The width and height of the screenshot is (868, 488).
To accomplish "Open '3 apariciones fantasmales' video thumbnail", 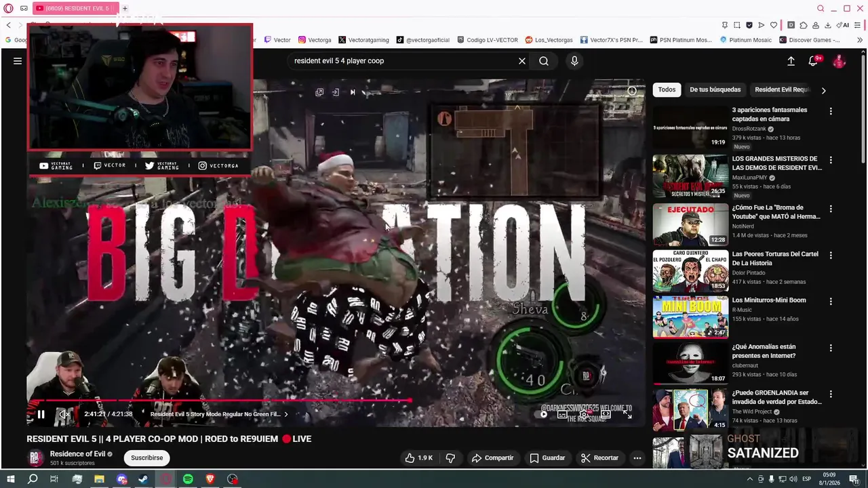I will [690, 127].
